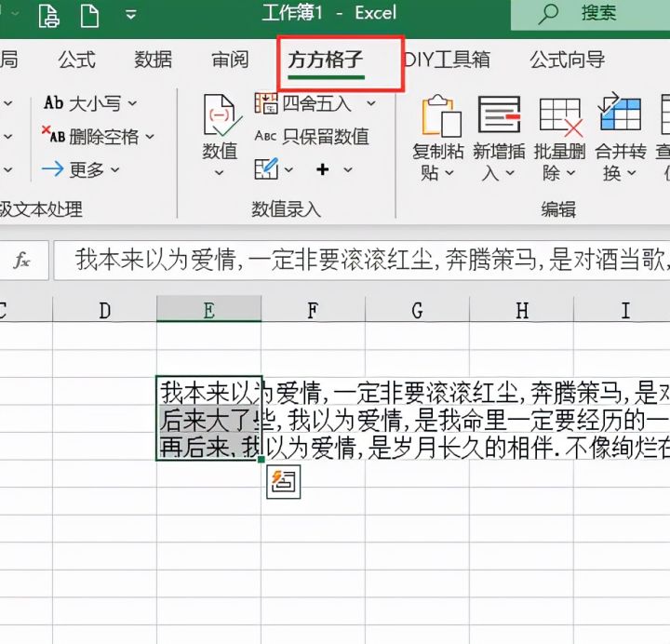Viewport: 670px width, 644px height.
Task: Expand the 更多 text options
Action: [x=81, y=169]
